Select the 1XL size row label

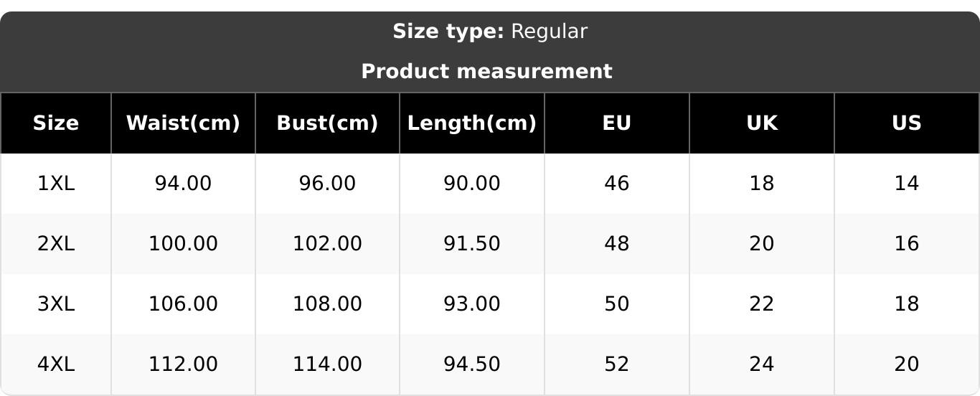(x=56, y=184)
